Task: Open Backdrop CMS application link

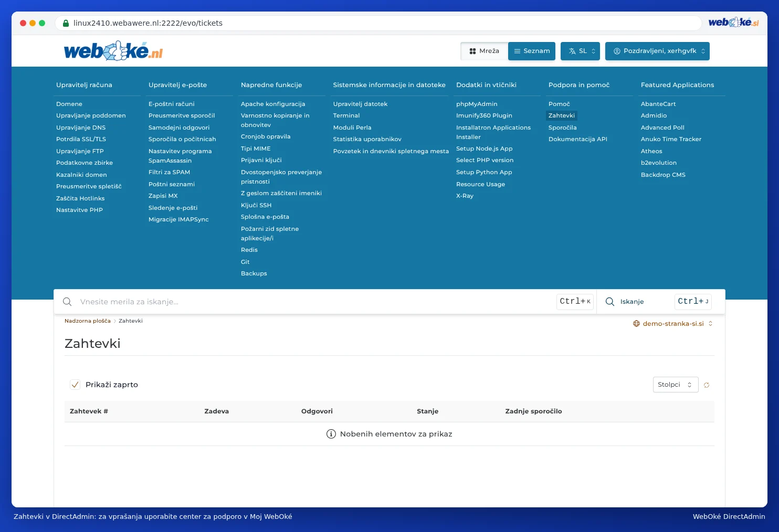Action: [x=663, y=175]
